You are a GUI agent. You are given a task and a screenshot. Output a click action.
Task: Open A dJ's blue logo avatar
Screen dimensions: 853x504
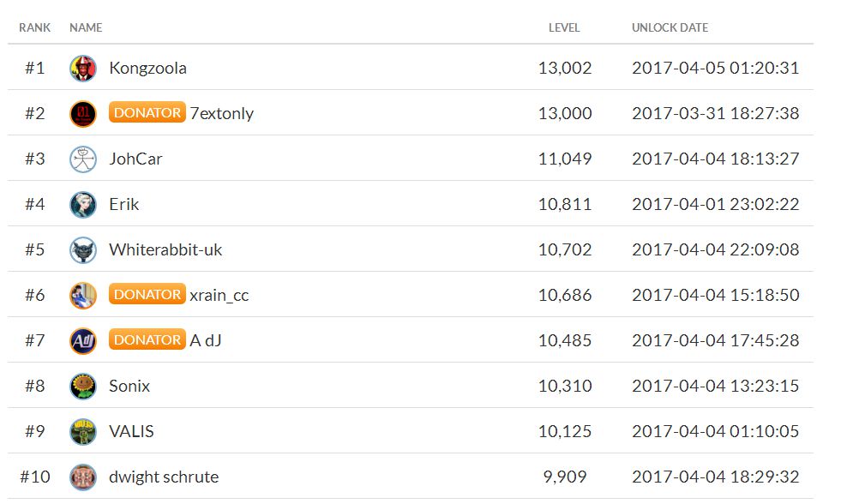83,339
